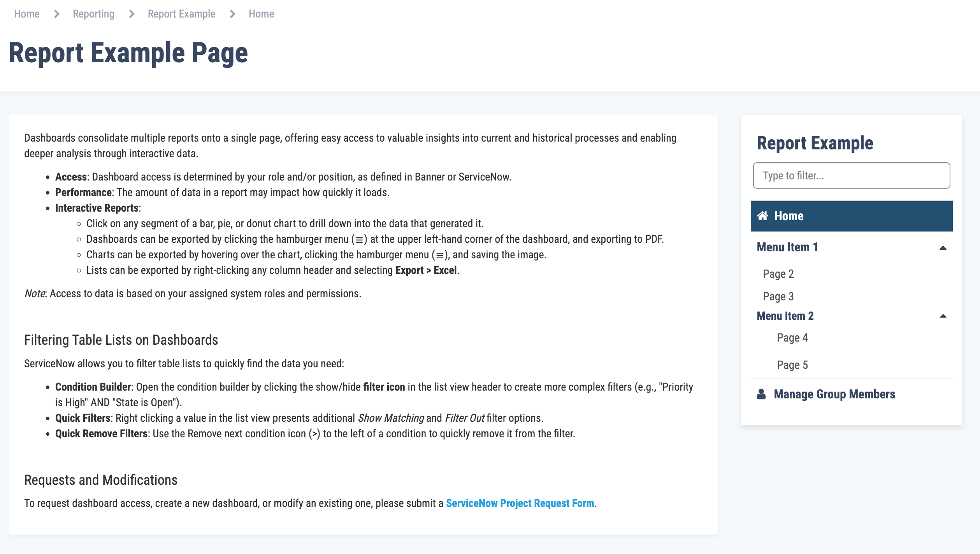
Task: Click the house icon in sidebar
Action: click(x=762, y=216)
